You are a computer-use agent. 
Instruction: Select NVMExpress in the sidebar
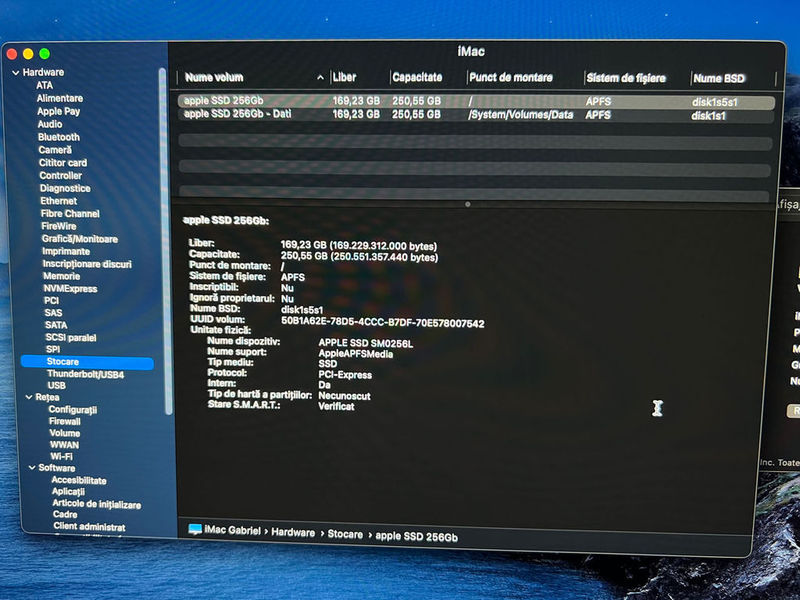pos(70,288)
